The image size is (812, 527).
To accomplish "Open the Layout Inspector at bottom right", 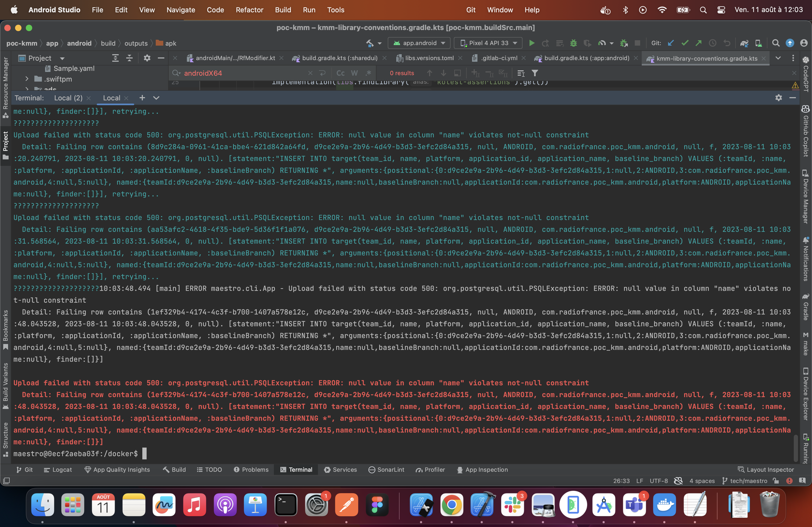I will [x=766, y=469].
